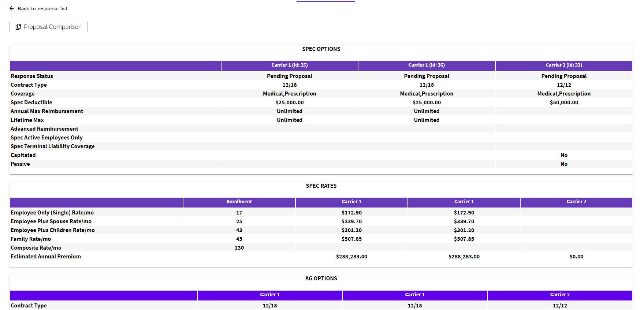Screen dimensions: 644x310
Task: Click the $0.00 estimated annual premium
Action: click(576, 257)
